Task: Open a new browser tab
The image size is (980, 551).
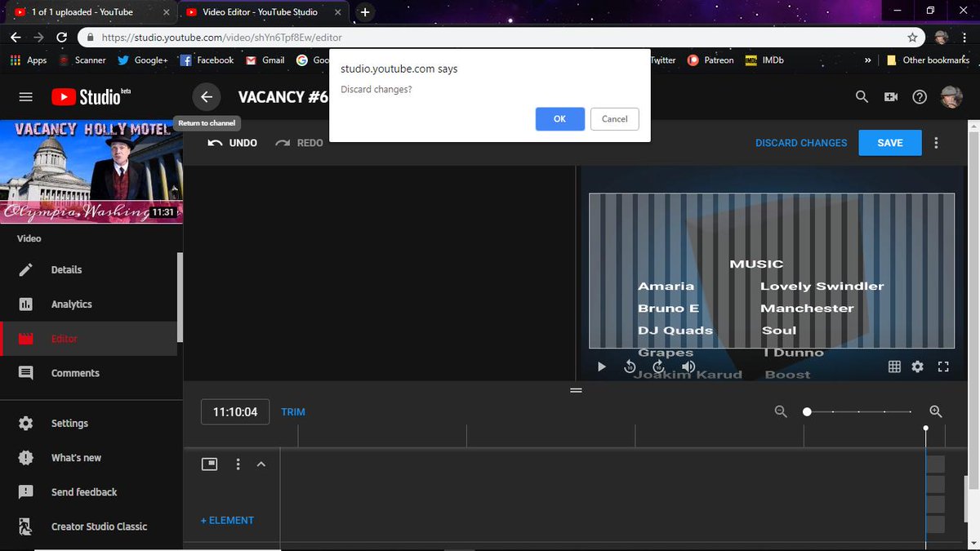Action: point(364,12)
